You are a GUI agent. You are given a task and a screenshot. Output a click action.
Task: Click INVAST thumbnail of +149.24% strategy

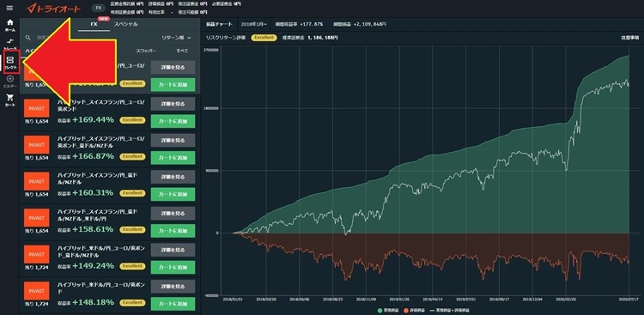37,255
